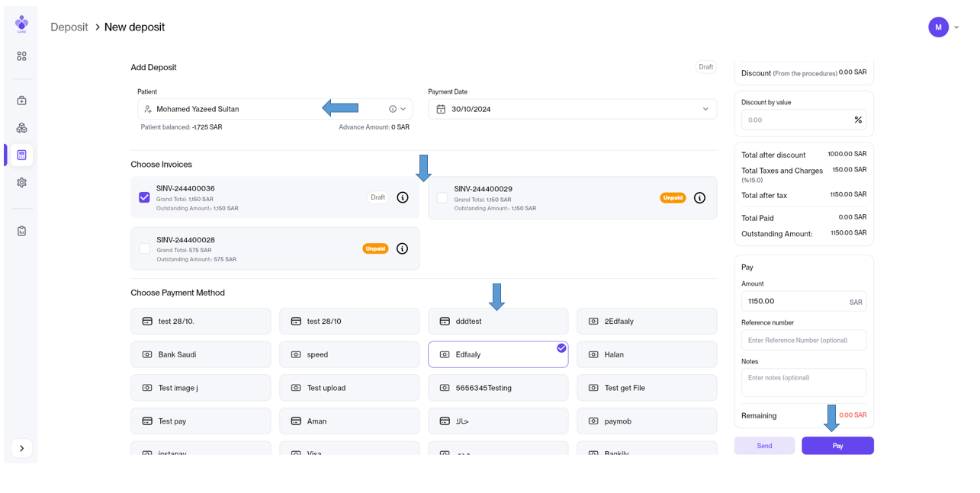
Task: Check the SINV-244400028 invoice checkbox
Action: [x=144, y=248]
